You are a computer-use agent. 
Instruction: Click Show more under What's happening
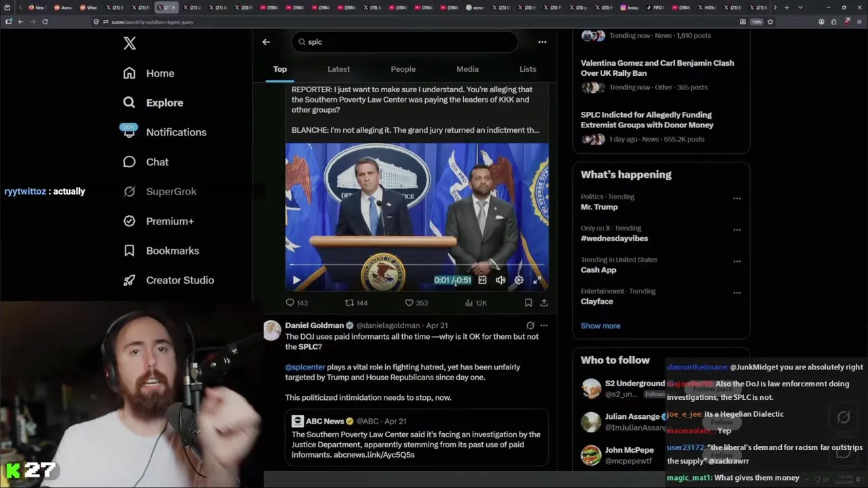pos(600,326)
